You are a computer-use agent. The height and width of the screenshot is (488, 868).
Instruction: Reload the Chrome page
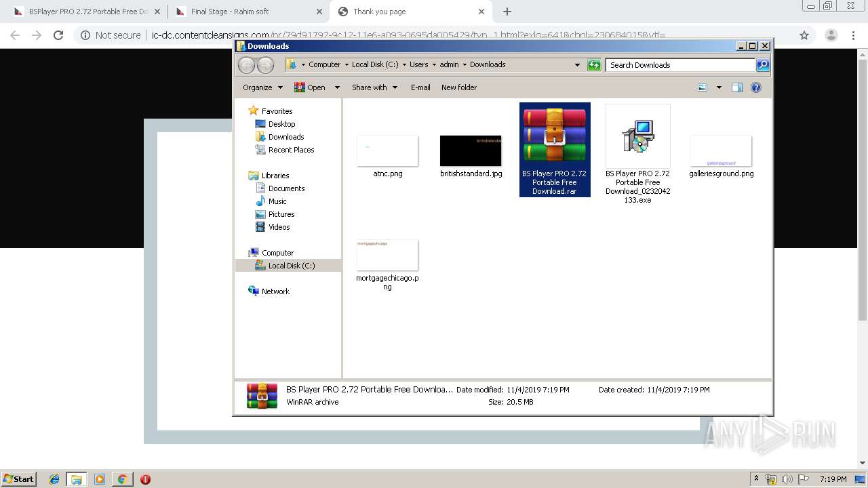pyautogui.click(x=58, y=35)
